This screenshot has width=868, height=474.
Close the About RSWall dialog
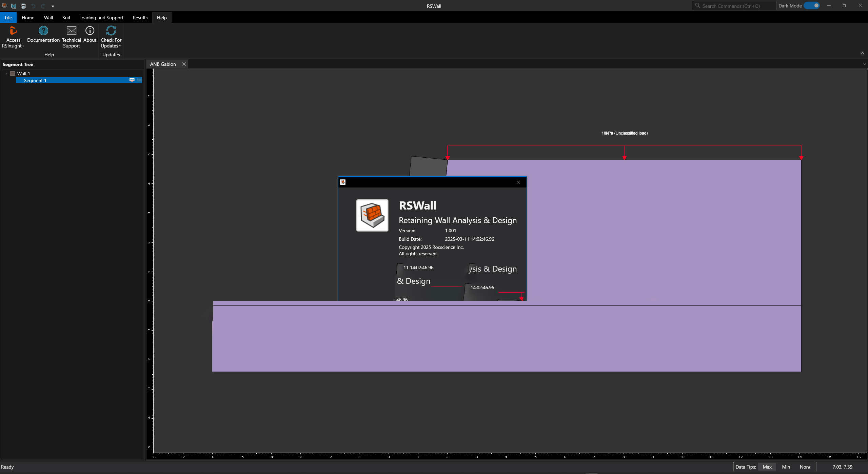pyautogui.click(x=518, y=182)
